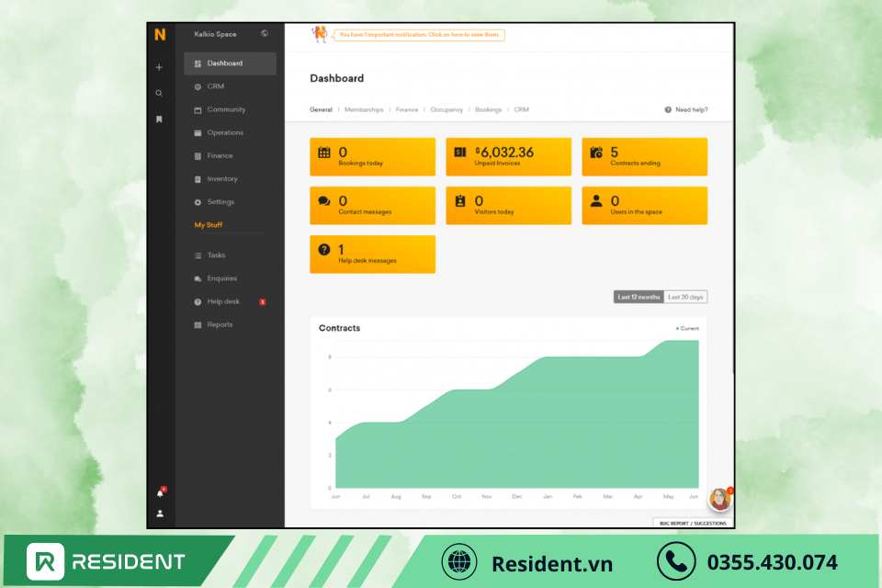The width and height of the screenshot is (882, 588).
Task: Expand the Finance sidebar section
Action: click(220, 155)
